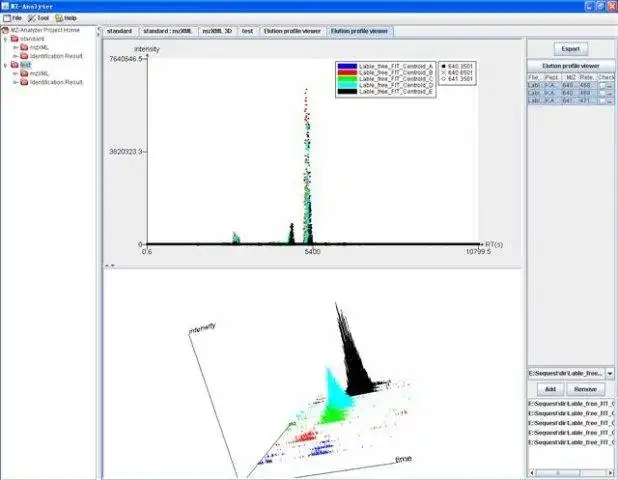618x480 pixels.
Task: Click legend marker entry 640.3501
Action: tap(457, 66)
